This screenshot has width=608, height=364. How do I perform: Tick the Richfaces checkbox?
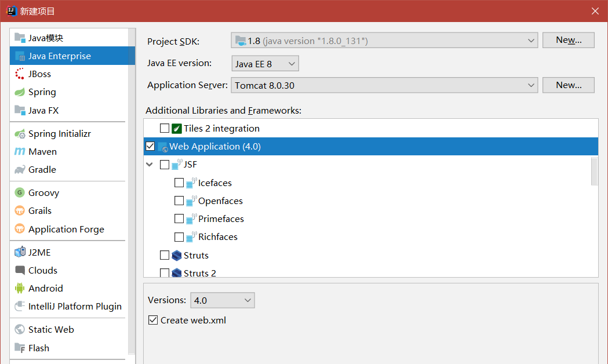tap(179, 237)
